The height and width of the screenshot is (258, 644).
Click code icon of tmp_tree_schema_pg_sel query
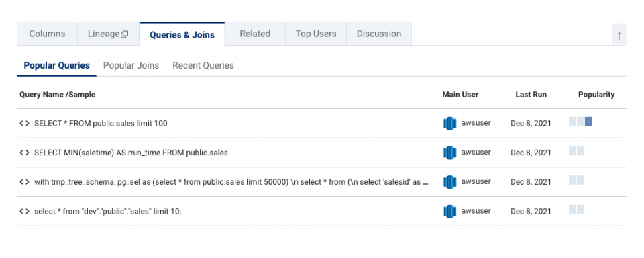coord(24,182)
